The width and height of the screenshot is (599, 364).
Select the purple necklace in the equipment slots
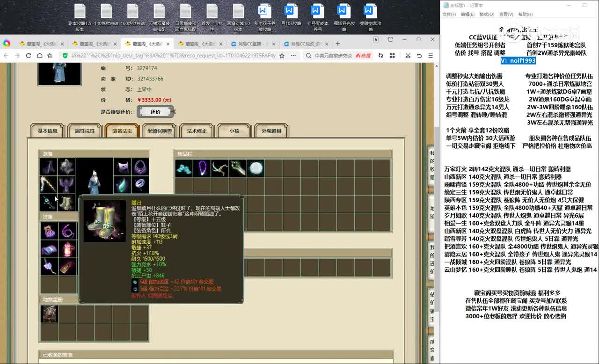pos(140,167)
